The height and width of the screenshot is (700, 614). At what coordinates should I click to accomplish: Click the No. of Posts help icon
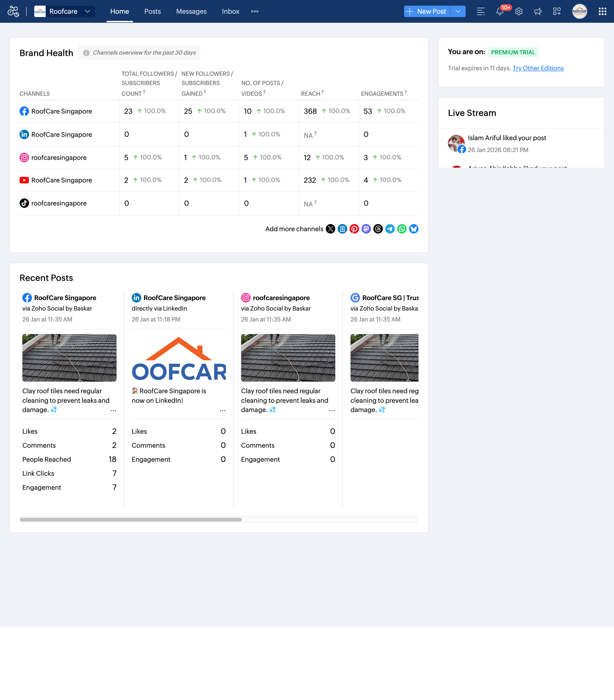point(264,92)
